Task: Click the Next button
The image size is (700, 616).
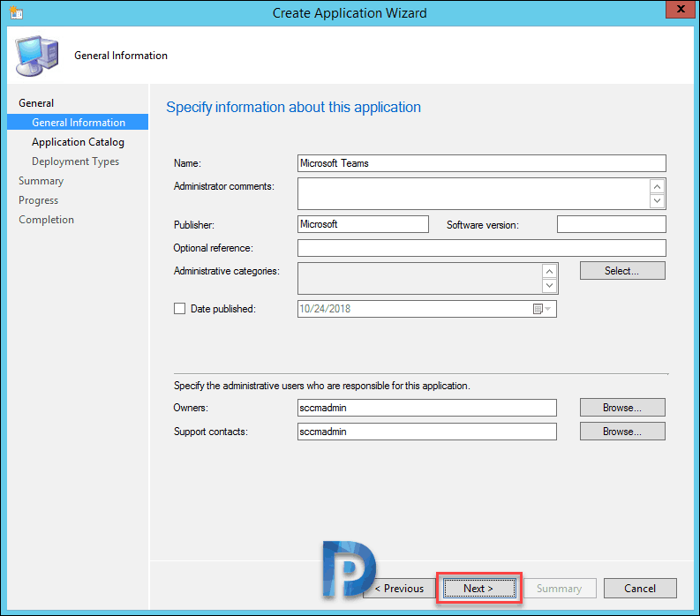Action: coord(479,589)
